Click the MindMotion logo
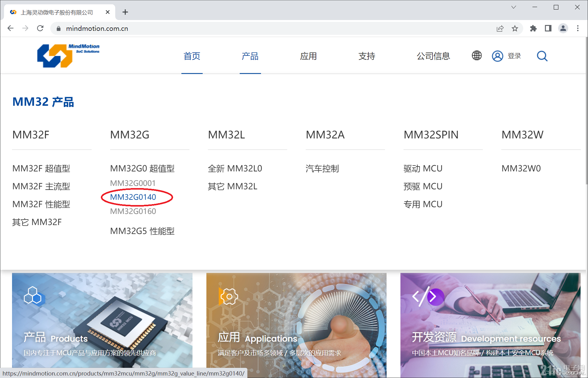This screenshot has width=588, height=378. click(68, 55)
